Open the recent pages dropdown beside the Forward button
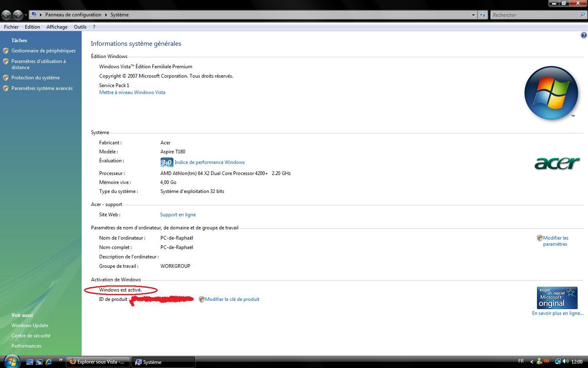The image size is (588, 368). (x=26, y=15)
